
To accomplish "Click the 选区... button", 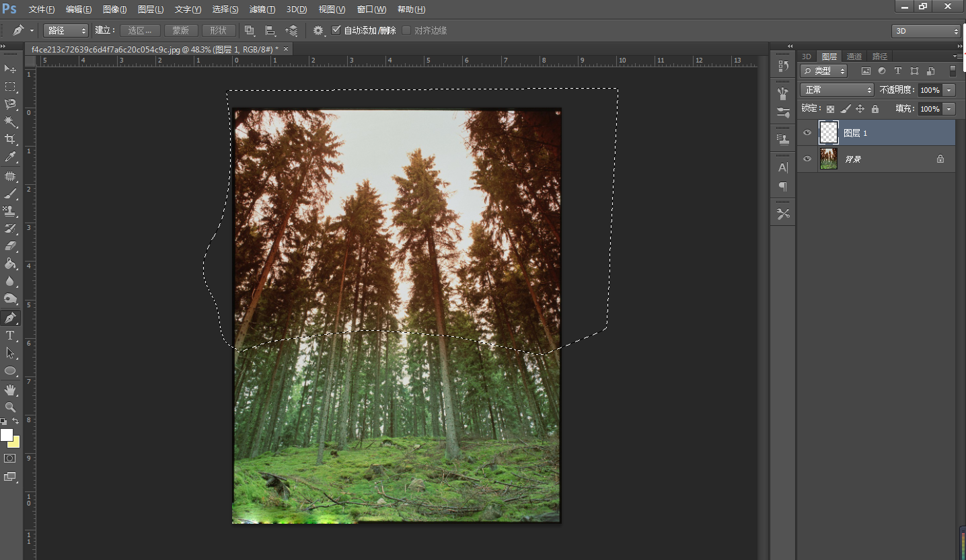I will tap(140, 30).
